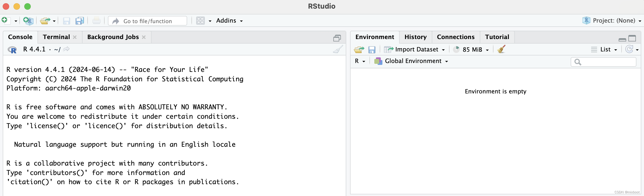Image resolution: width=644 pixels, height=196 pixels.
Task: Create a new R project
Action: [x=28, y=21]
